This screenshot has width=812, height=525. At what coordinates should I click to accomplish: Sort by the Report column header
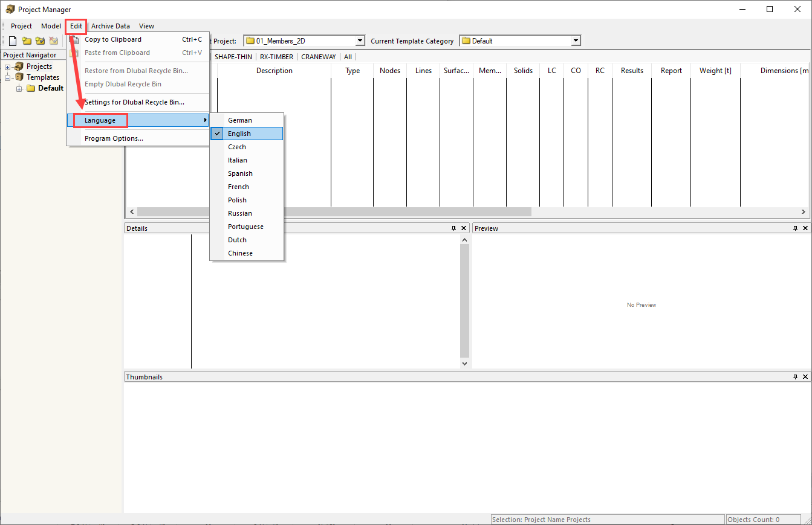(671, 71)
